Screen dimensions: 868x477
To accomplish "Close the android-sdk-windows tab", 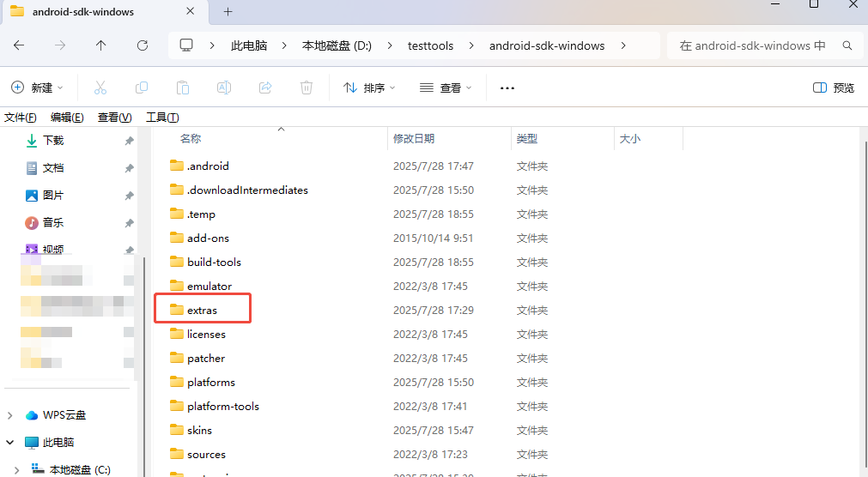I will 190,11.
